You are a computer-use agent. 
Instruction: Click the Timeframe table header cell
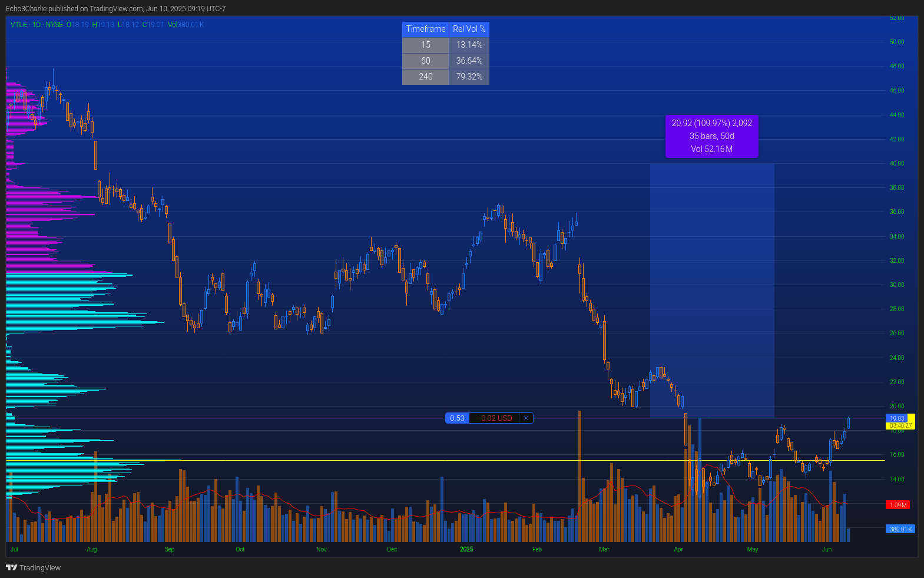click(x=426, y=29)
